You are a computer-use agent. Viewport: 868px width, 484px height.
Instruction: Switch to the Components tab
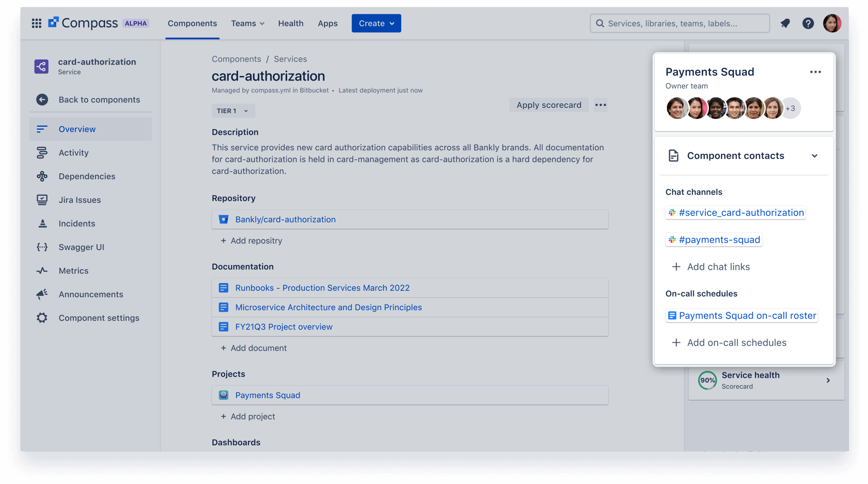coord(192,24)
